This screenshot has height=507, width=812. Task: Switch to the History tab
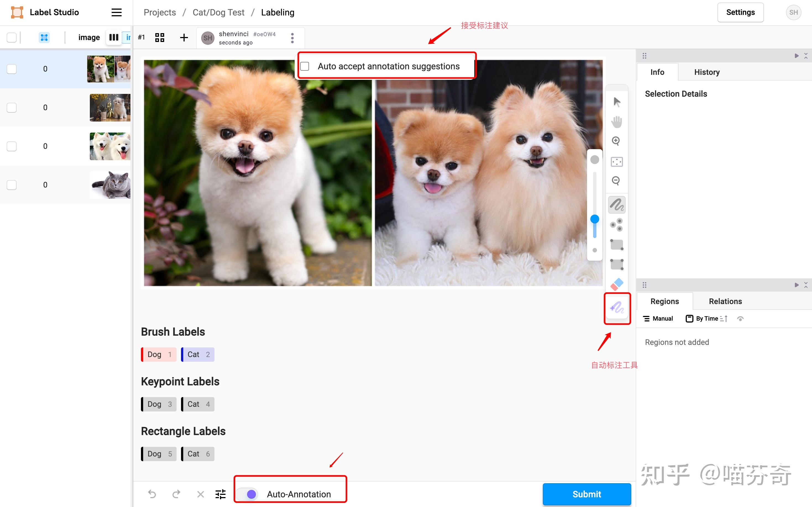(707, 72)
